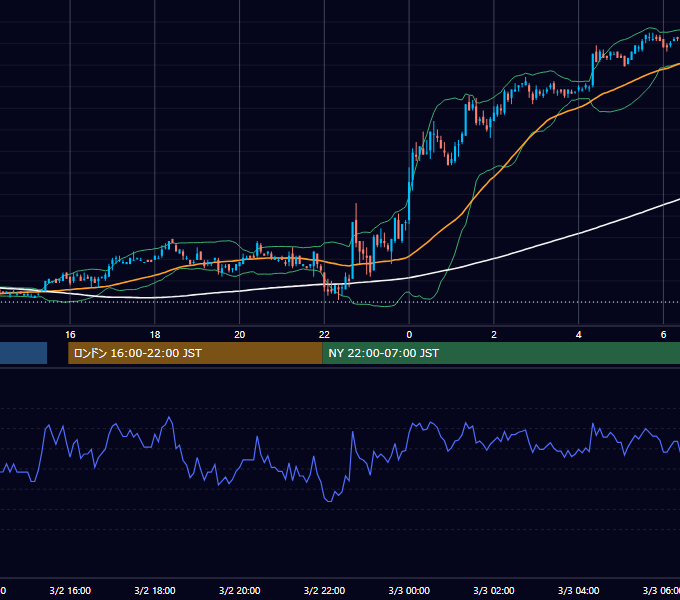
Task: Click the "3/2 22:00" date label
Action: click(324, 590)
